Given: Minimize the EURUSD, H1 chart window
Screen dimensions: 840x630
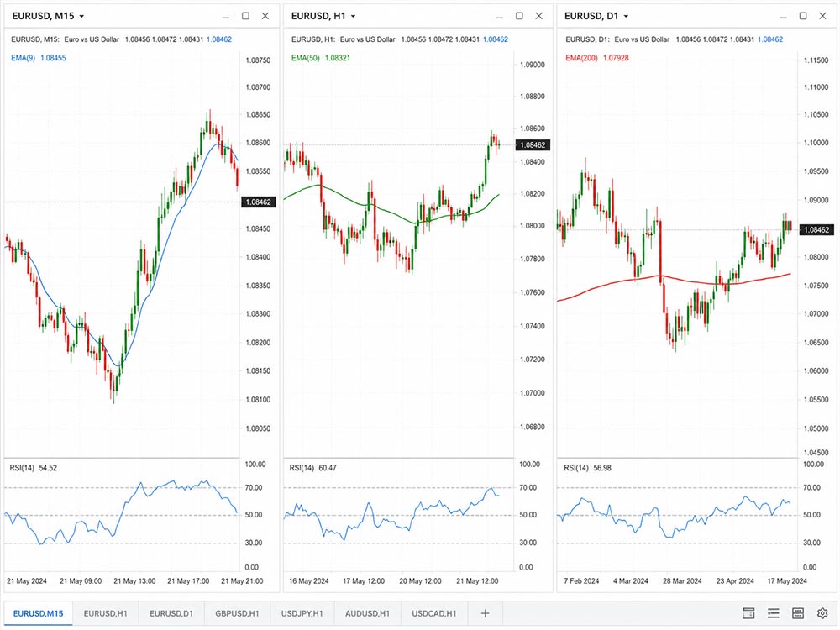Looking at the screenshot, I should (x=499, y=17).
